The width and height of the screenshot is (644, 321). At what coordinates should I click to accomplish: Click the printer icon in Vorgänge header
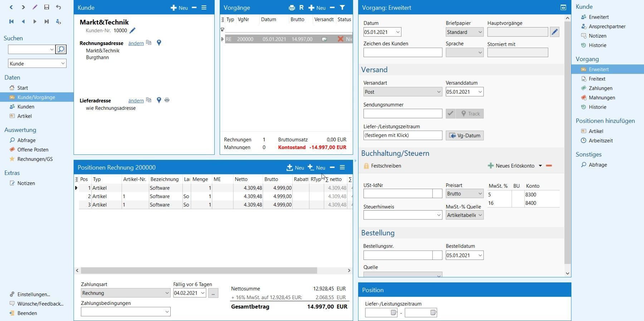(292, 8)
